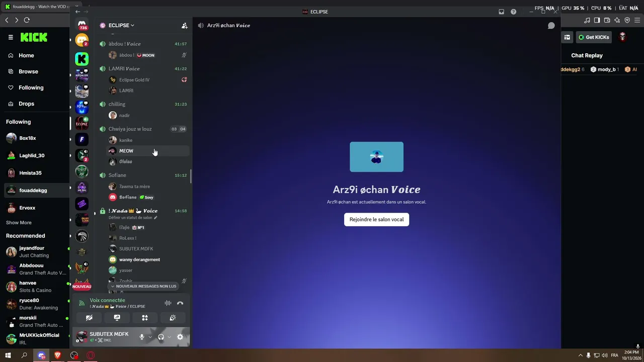The image size is (644, 362).
Task: Jump to new unread messages pill
Action: [x=143, y=286]
